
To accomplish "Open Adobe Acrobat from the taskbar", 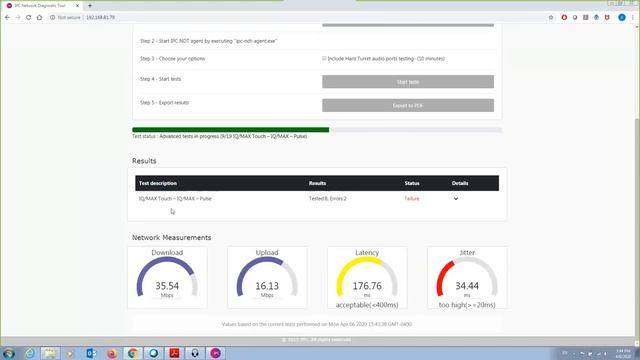I will pyautogui.click(x=174, y=353).
